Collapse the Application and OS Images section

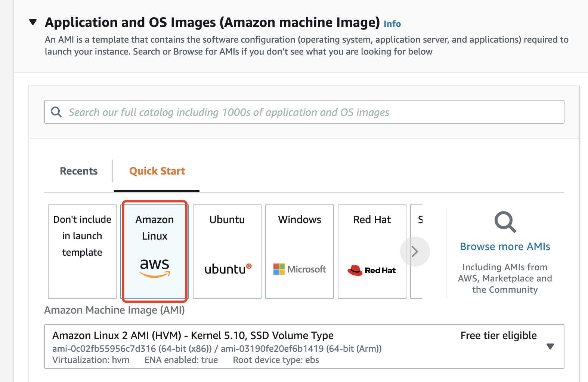point(33,22)
